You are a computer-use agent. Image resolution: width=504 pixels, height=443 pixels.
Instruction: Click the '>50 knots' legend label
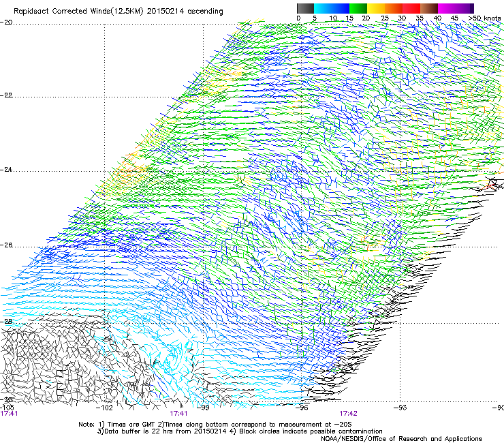point(484,18)
